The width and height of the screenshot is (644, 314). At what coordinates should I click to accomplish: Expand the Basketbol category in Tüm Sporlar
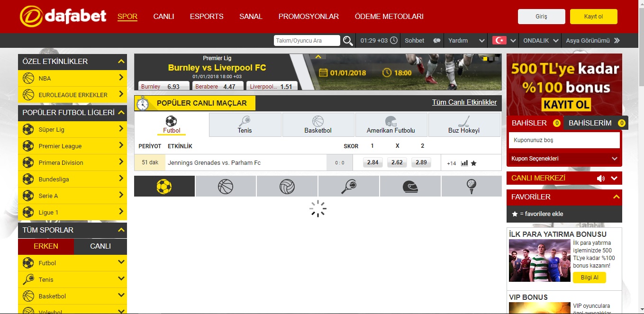coord(121,296)
